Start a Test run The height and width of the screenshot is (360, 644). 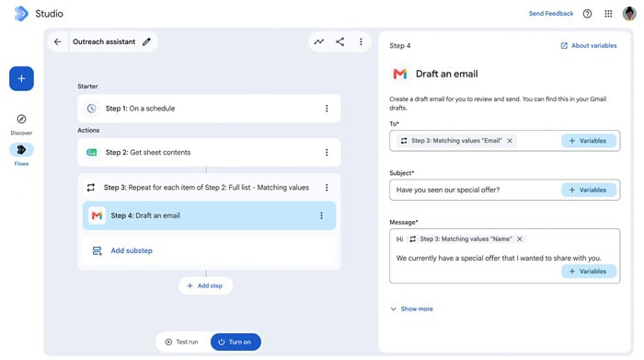(182, 342)
